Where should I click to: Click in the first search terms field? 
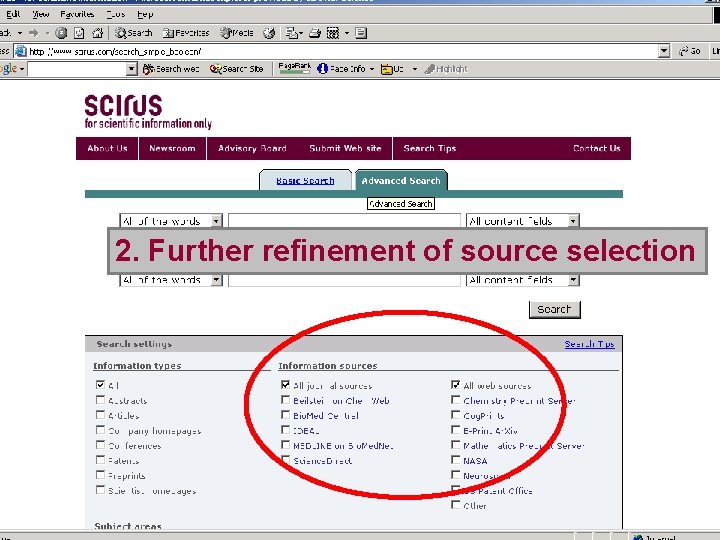click(x=344, y=221)
